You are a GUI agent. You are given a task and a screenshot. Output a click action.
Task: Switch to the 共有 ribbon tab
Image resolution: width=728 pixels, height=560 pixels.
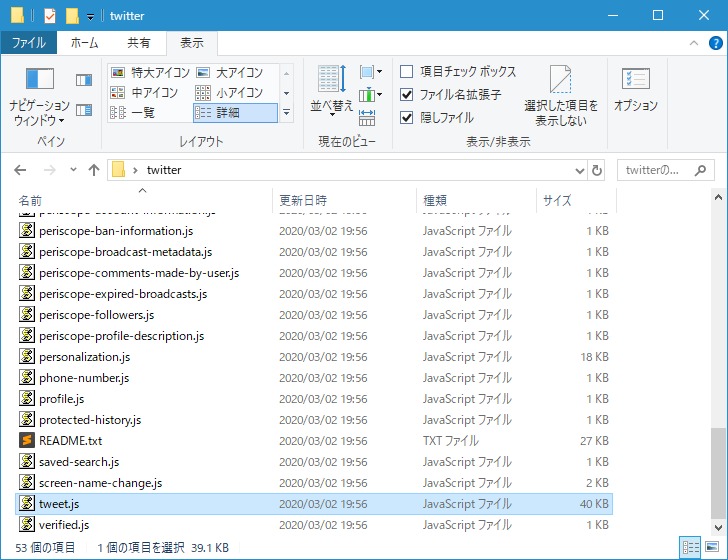138,43
